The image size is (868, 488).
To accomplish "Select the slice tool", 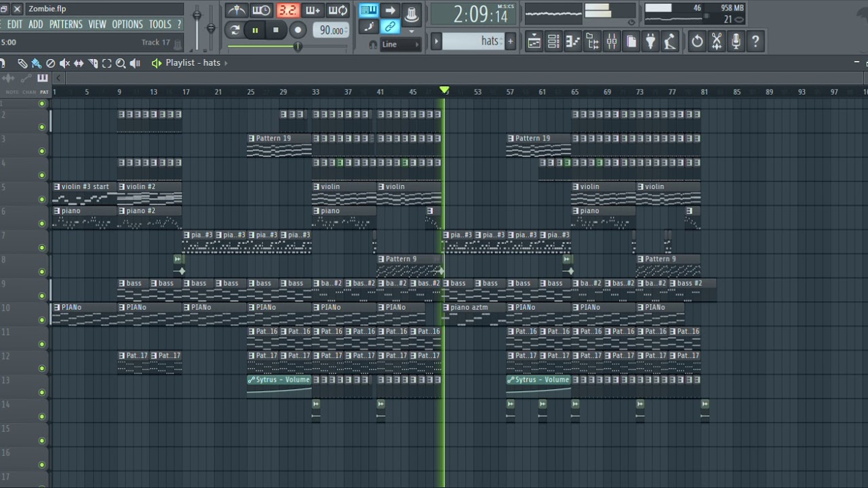I will pyautogui.click(x=93, y=63).
